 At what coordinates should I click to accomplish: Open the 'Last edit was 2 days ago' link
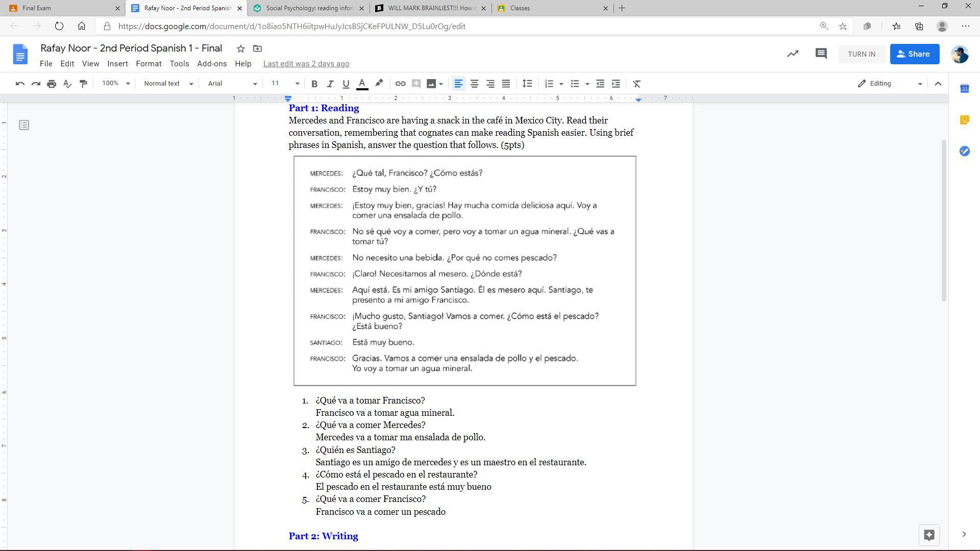[306, 64]
